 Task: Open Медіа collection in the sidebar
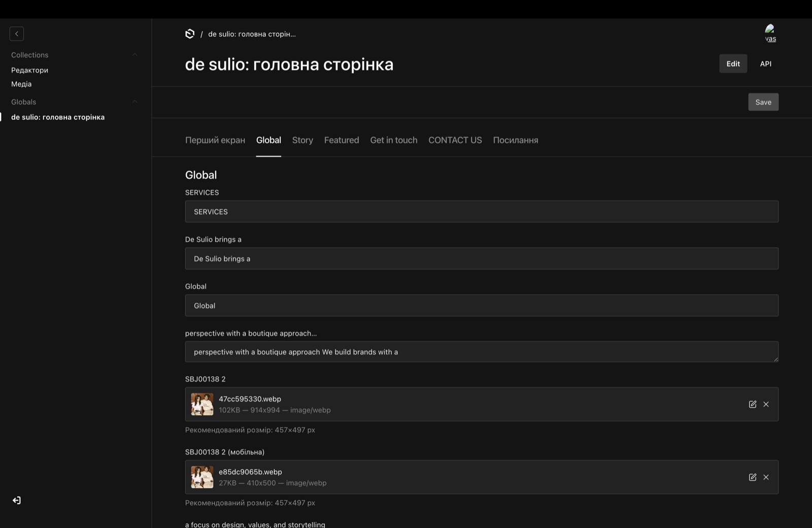click(21, 84)
